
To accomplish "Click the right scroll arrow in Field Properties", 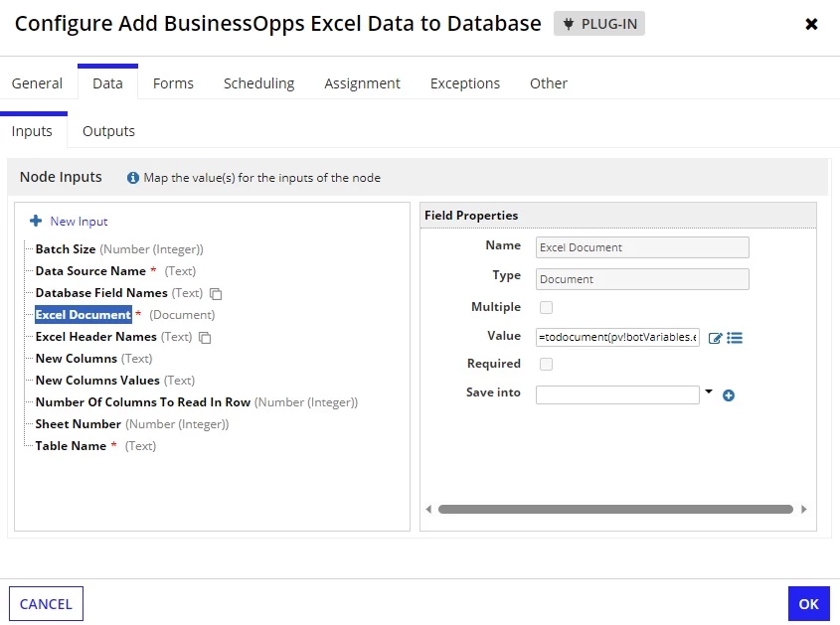I will tap(803, 510).
